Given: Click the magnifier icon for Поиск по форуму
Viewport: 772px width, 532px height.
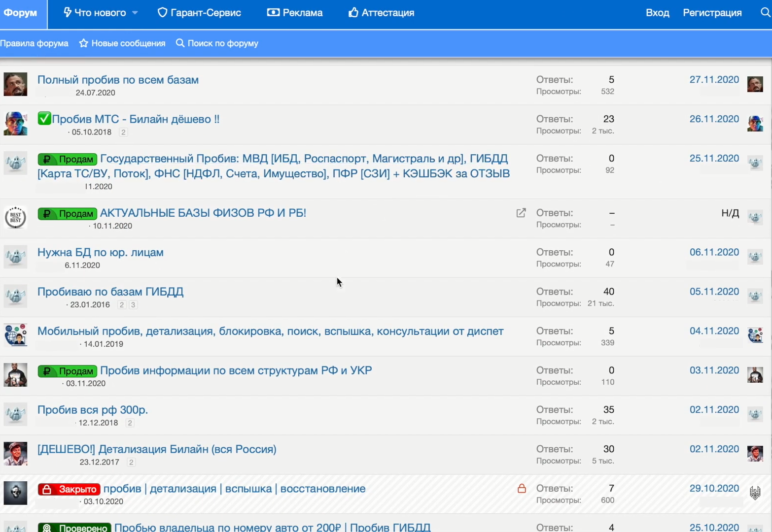Looking at the screenshot, I should pyautogui.click(x=180, y=43).
